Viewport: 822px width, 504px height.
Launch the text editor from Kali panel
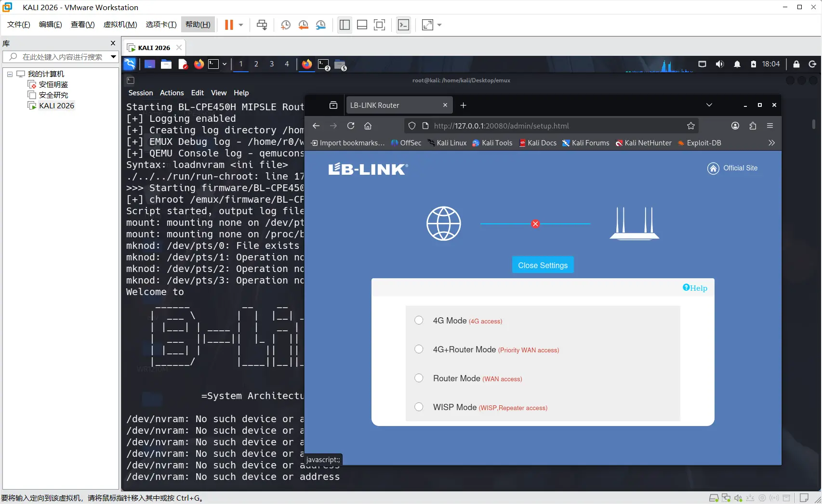point(183,64)
